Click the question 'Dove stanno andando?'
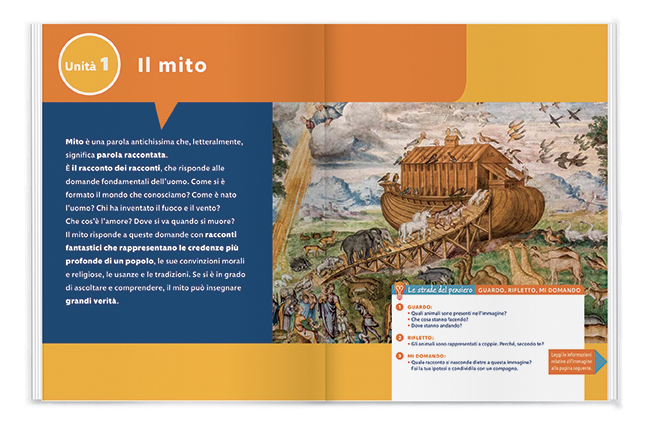 [x=436, y=326]
